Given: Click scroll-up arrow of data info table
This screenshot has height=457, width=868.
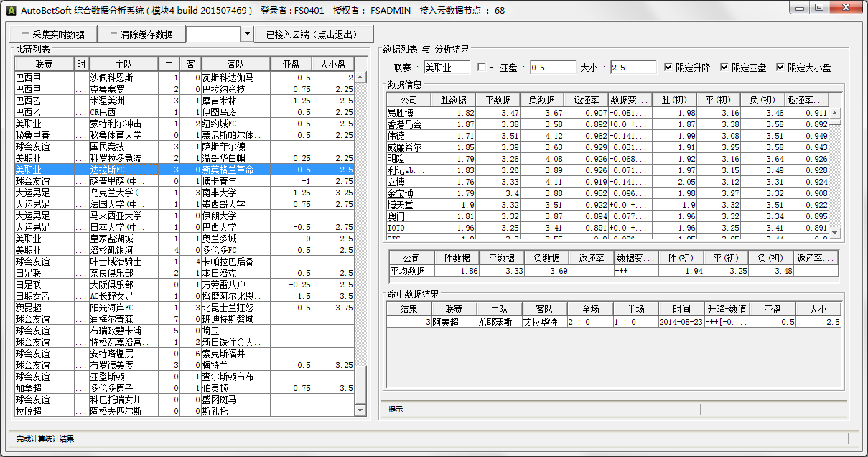Looking at the screenshot, I should pos(835,98).
